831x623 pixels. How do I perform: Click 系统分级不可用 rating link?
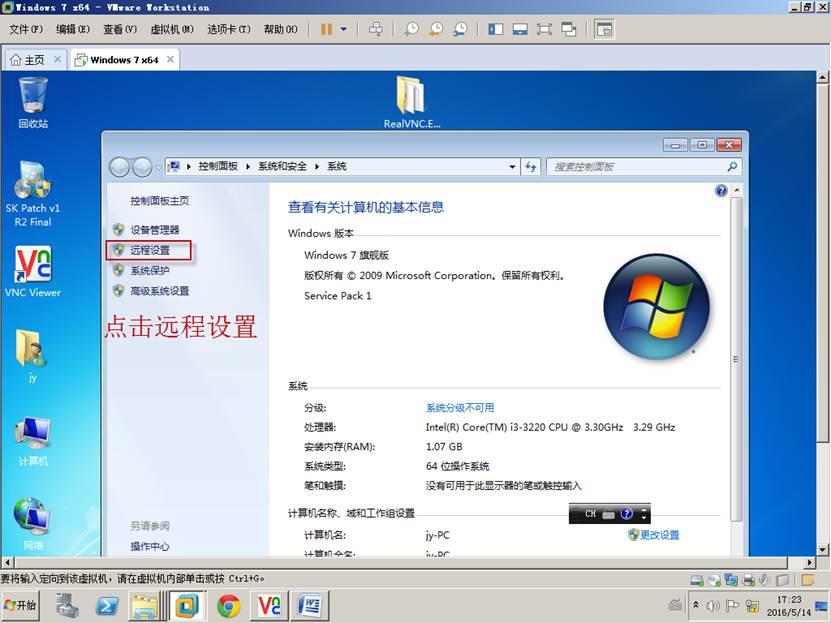459,408
